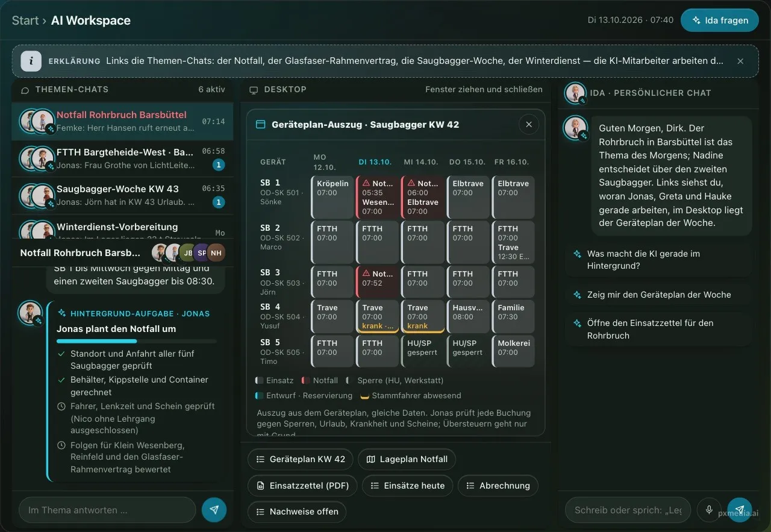Click the list icon on Abrechnung chip

point(471,486)
